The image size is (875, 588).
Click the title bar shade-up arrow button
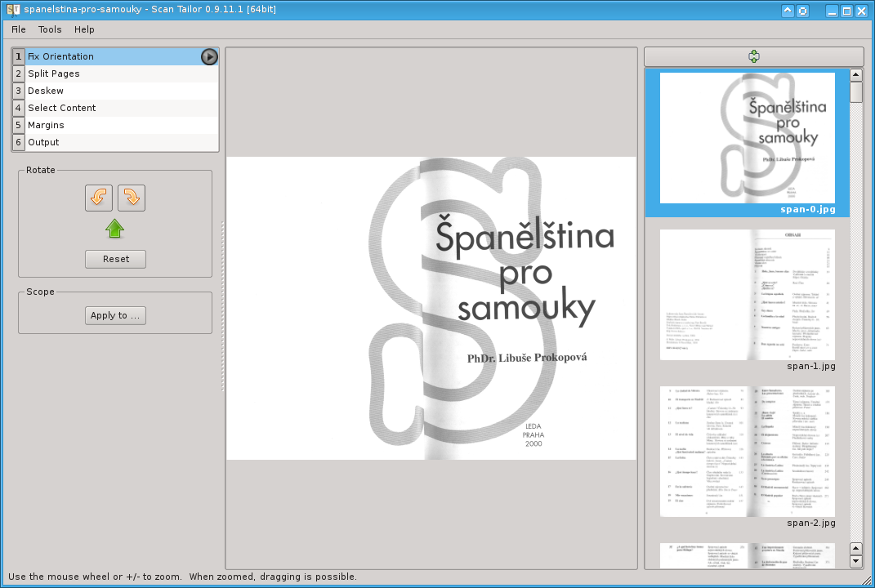pos(788,10)
